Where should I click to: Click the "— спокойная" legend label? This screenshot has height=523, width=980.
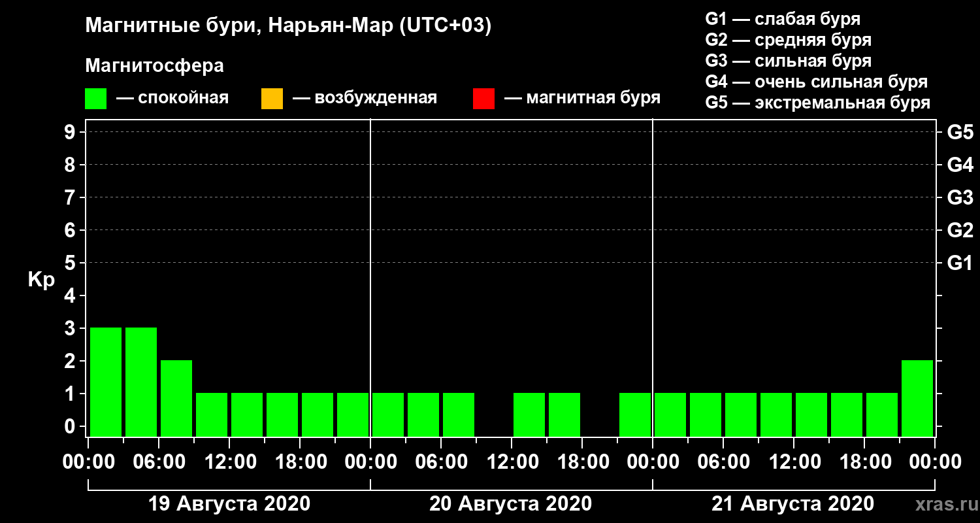pos(172,99)
